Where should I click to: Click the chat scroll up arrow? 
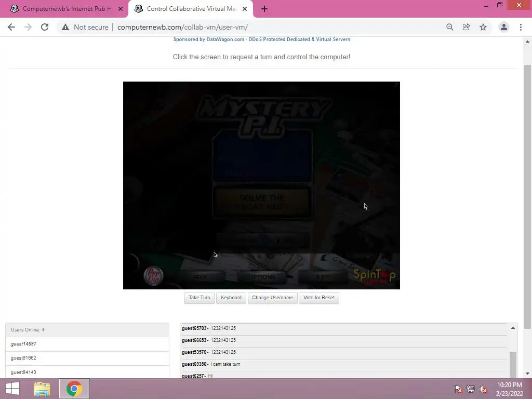click(x=513, y=328)
